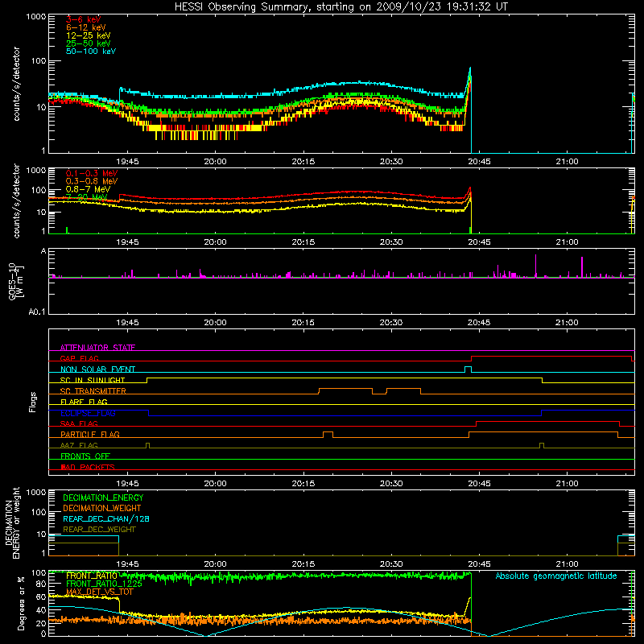Screen dimensions: 644x644
Task: Click the DECIMATION_WEIGHT legend label
Action: (102, 508)
